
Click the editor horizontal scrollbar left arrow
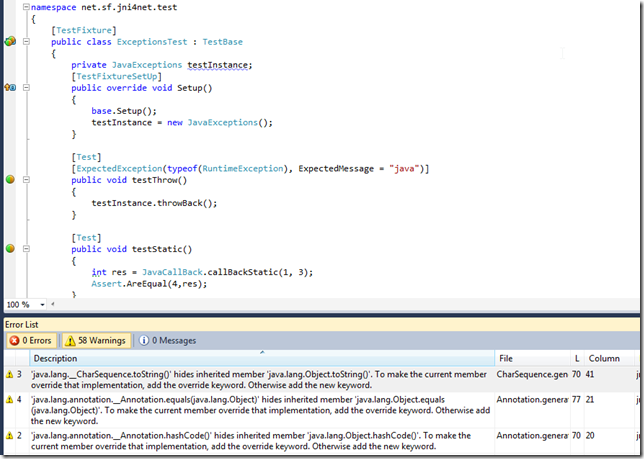click(51, 304)
